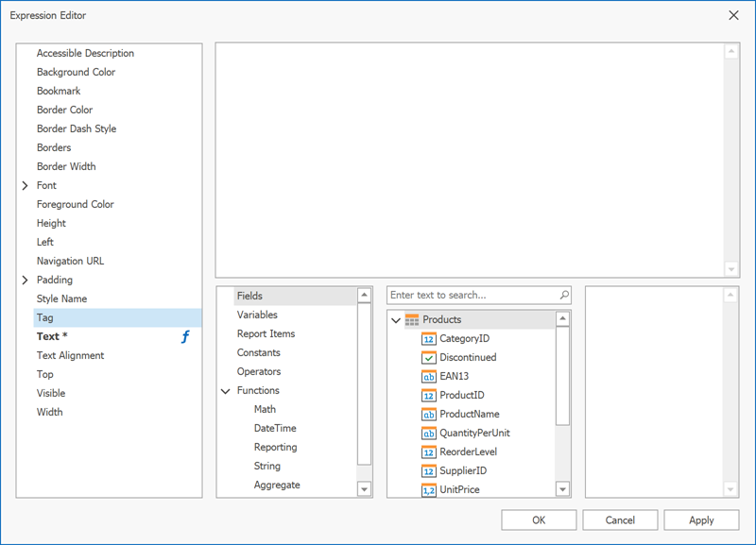Focus the field search text box
This screenshot has width=756, height=545.
472,295
